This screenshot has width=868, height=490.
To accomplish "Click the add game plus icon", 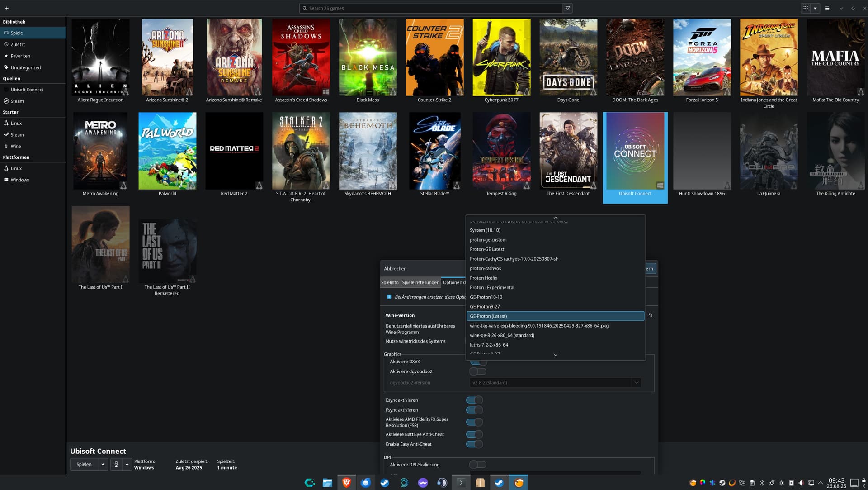I will 6,8.
